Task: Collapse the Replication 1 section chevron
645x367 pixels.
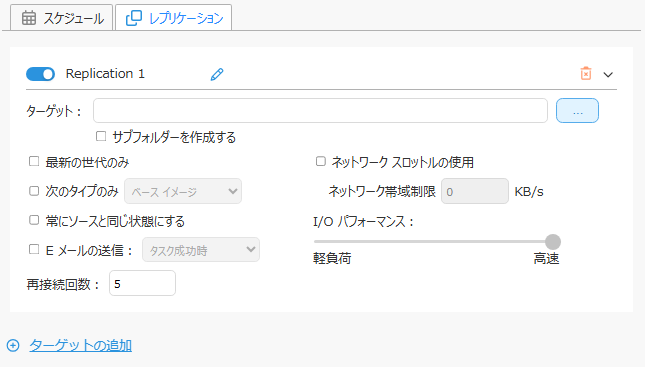Action: (x=608, y=75)
